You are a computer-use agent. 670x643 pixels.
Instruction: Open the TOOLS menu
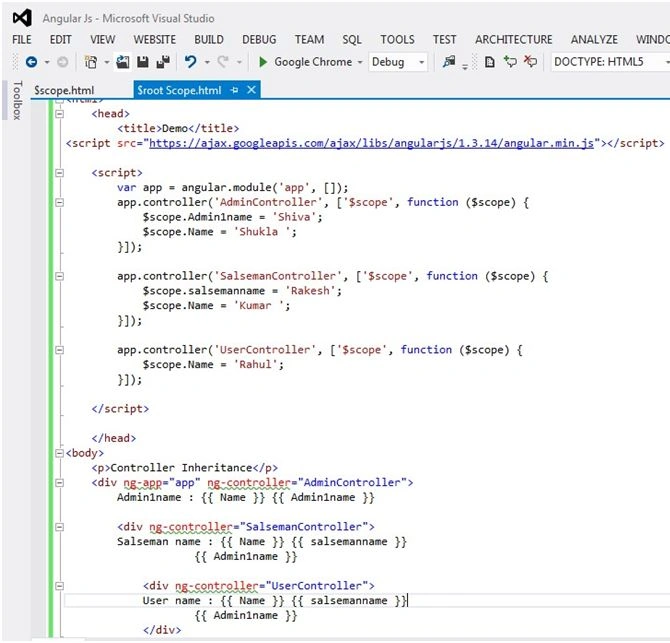397,40
